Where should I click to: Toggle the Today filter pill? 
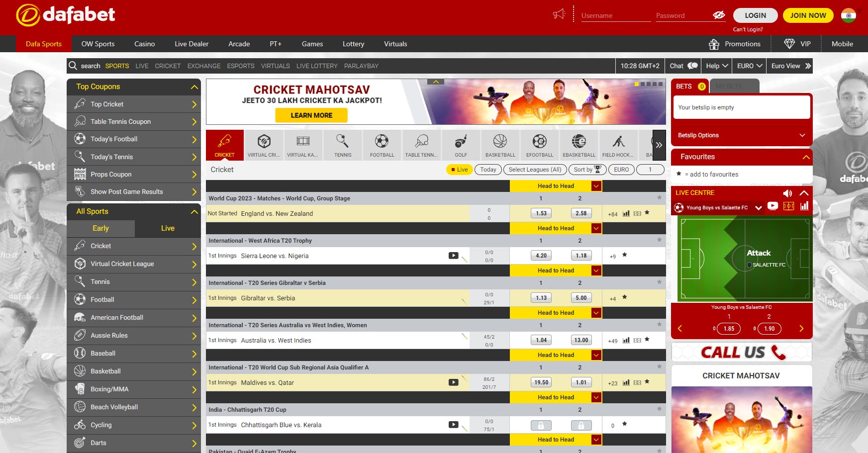click(x=488, y=170)
